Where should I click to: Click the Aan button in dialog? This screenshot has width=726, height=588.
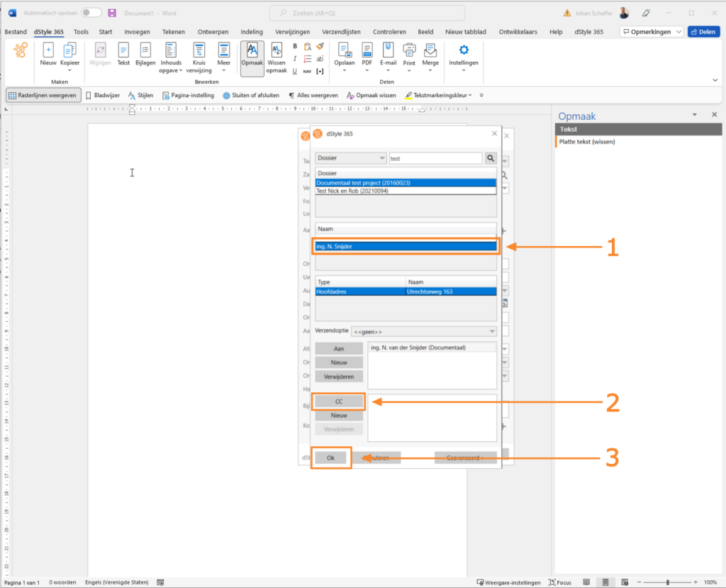[x=339, y=348]
